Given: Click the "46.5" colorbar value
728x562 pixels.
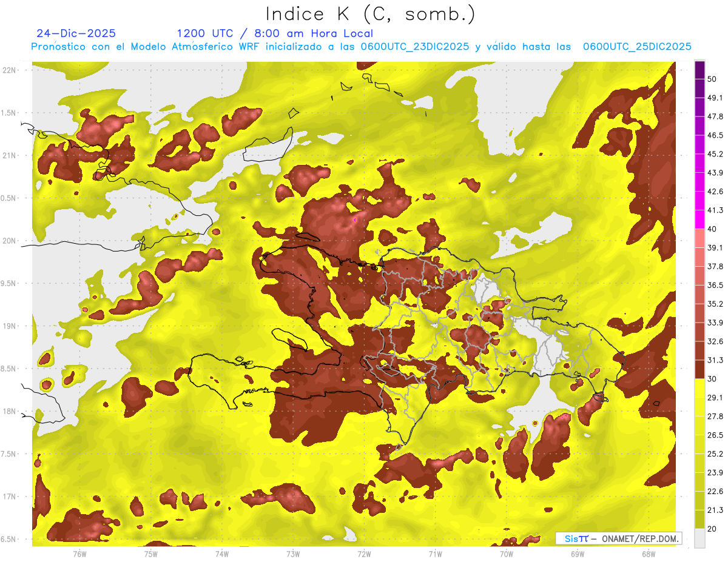Looking at the screenshot, I should [x=715, y=135].
